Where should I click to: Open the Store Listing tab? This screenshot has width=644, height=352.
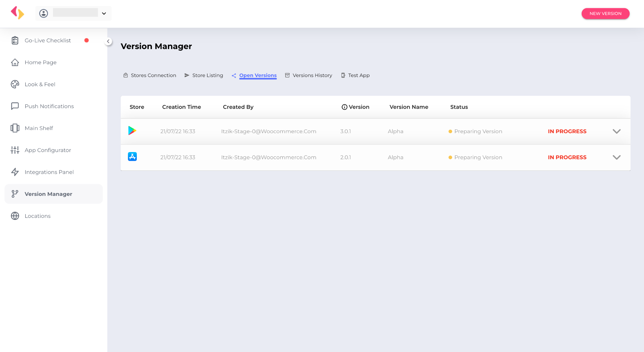(x=207, y=75)
